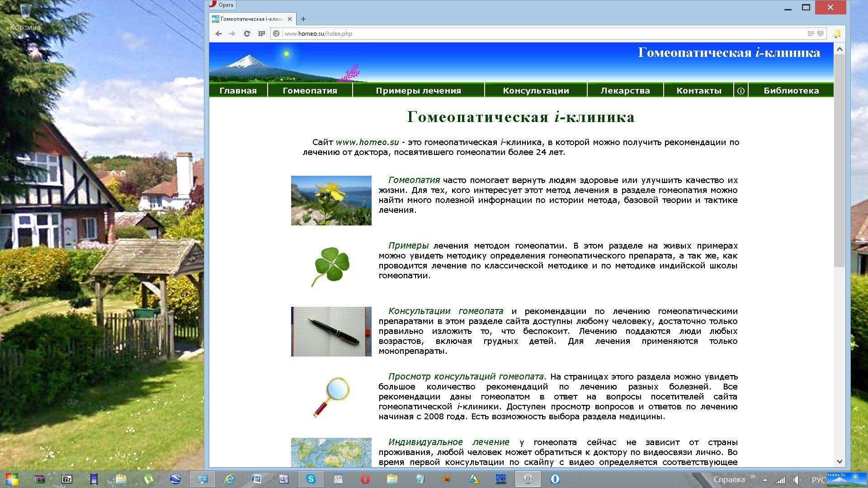Launch 7-Zip from the taskbar
Image resolution: width=868 pixels, height=488 pixels.
pyautogui.click(x=67, y=479)
